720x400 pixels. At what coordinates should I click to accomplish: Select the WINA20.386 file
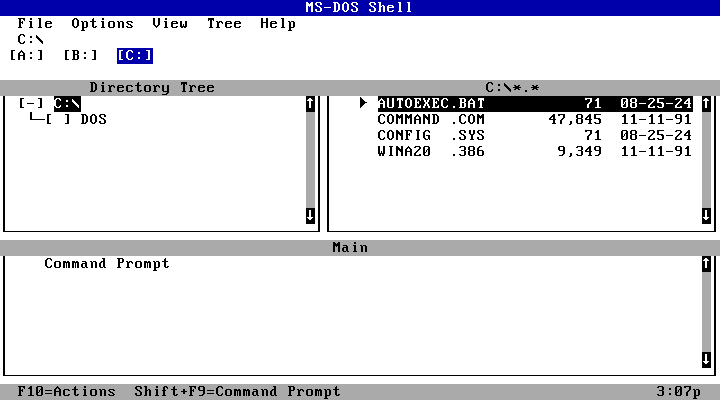tap(535, 152)
